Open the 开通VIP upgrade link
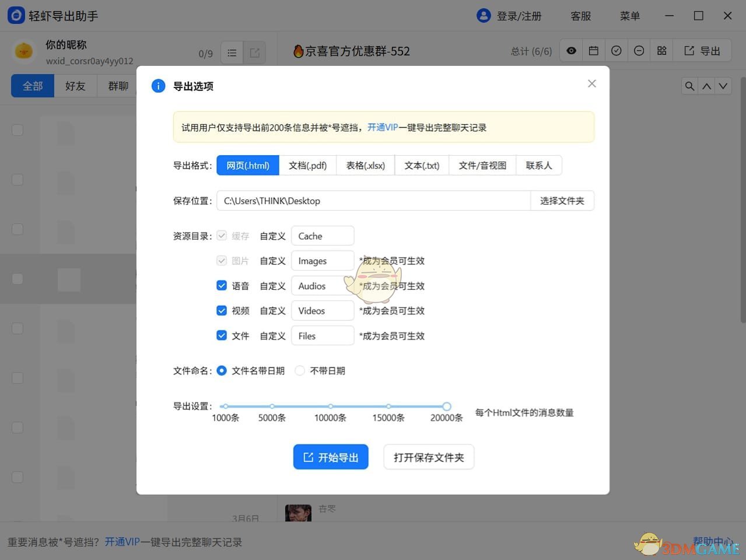 [383, 127]
